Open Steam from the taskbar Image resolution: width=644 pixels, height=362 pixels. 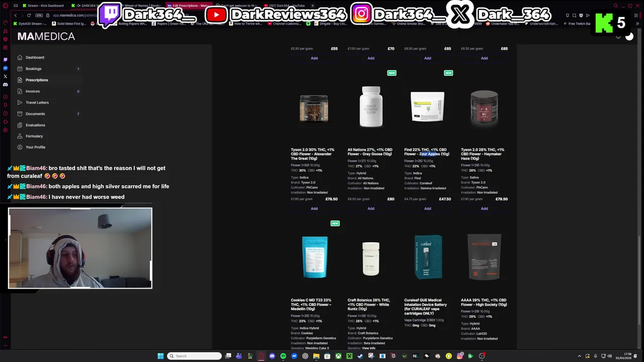[360, 356]
